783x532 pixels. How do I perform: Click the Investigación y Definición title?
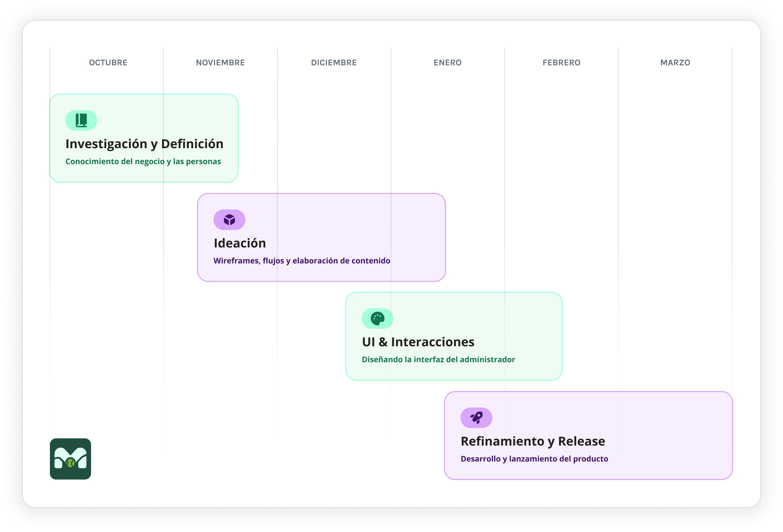tap(144, 144)
